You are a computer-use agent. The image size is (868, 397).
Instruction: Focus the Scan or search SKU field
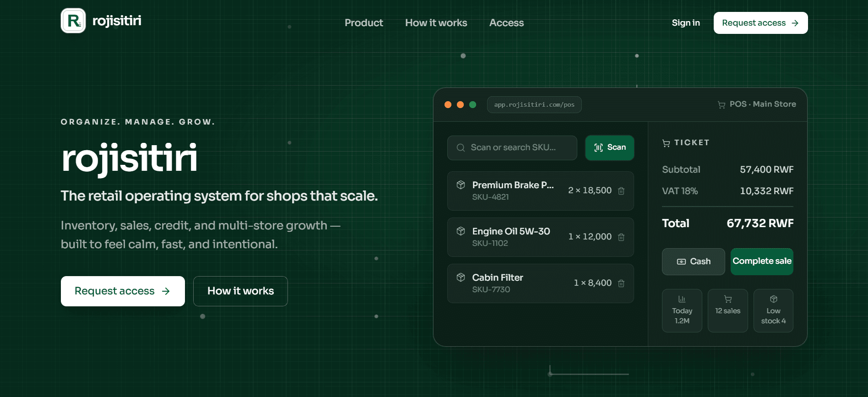[512, 147]
